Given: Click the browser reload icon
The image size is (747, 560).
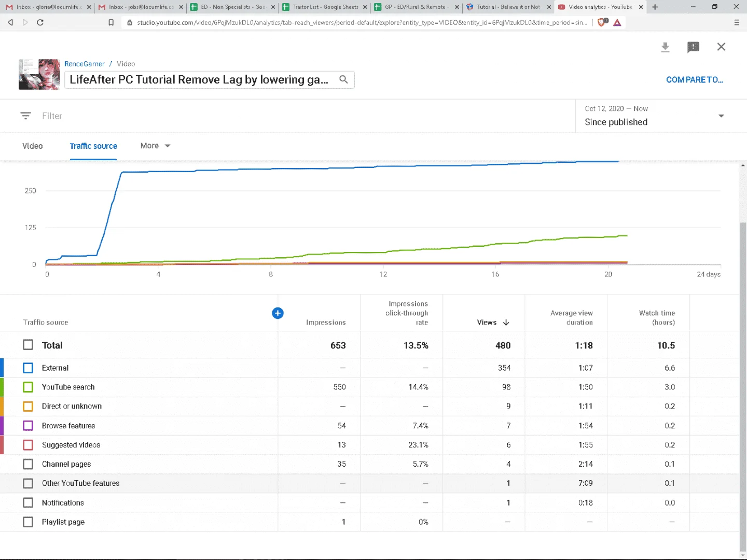Looking at the screenshot, I should 40,22.
